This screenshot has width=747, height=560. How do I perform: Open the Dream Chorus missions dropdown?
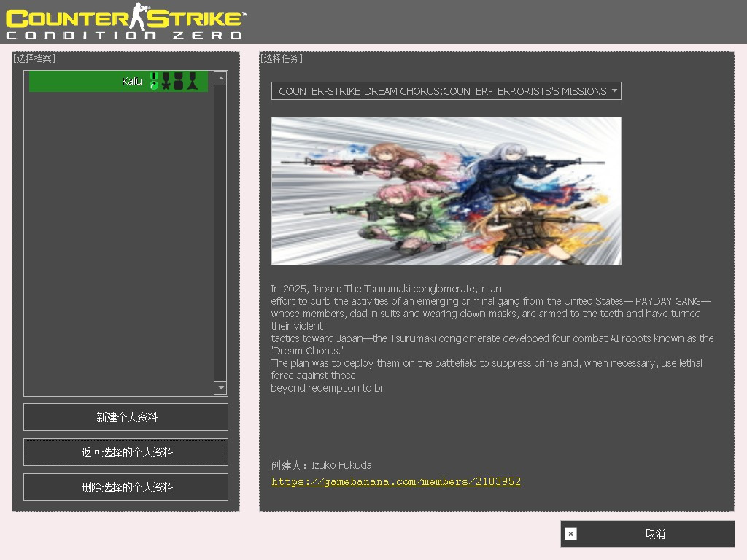pyautogui.click(x=446, y=91)
